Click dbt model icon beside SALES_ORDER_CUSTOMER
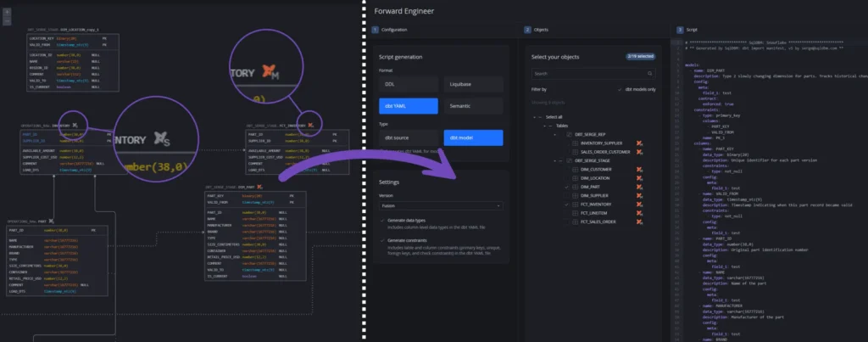Screen dimensions: 868x342 tap(639, 152)
